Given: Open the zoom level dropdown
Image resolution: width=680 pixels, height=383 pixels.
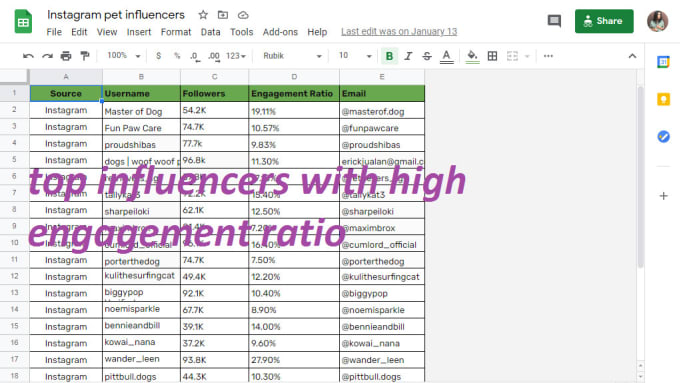Looking at the screenshot, I should [x=124, y=56].
